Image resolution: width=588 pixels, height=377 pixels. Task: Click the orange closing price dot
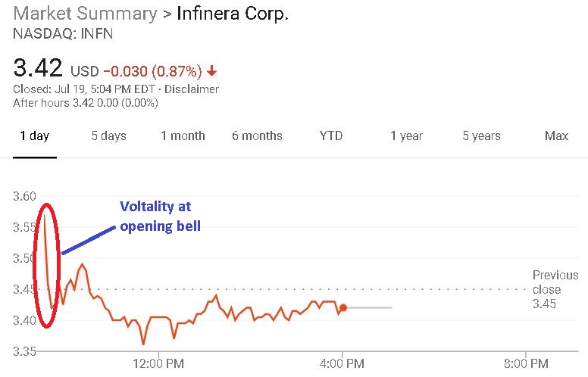pos(343,307)
